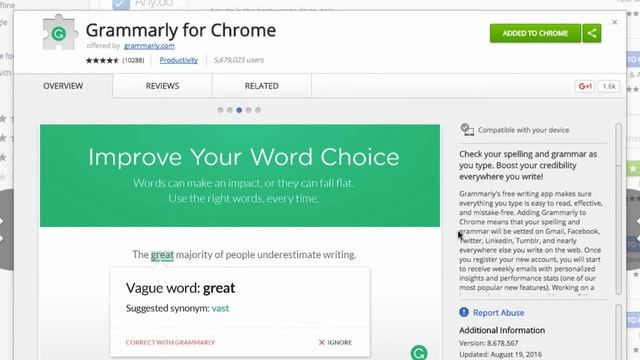
Task: Select the first screenshot carousel dot
Action: [220, 110]
